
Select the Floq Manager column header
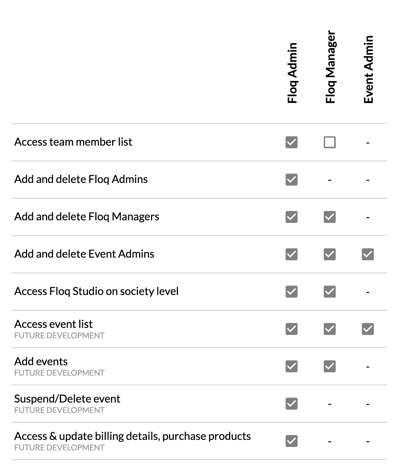click(330, 67)
